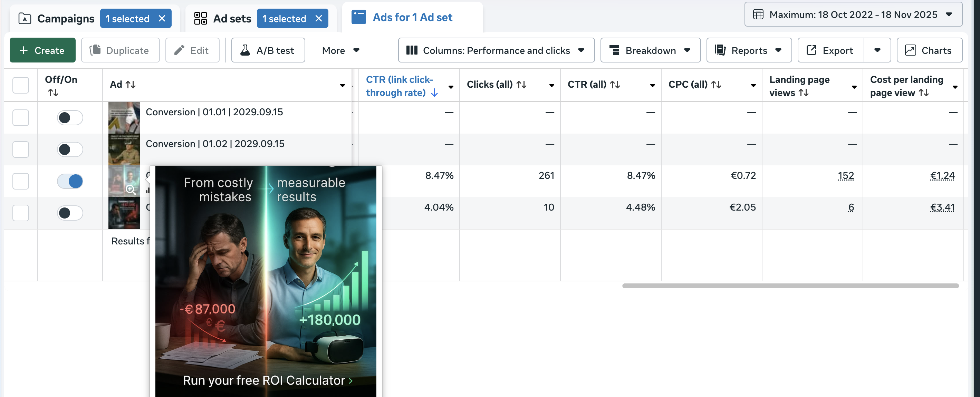Open the More menu
Image resolution: width=980 pixels, height=397 pixels.
click(340, 50)
